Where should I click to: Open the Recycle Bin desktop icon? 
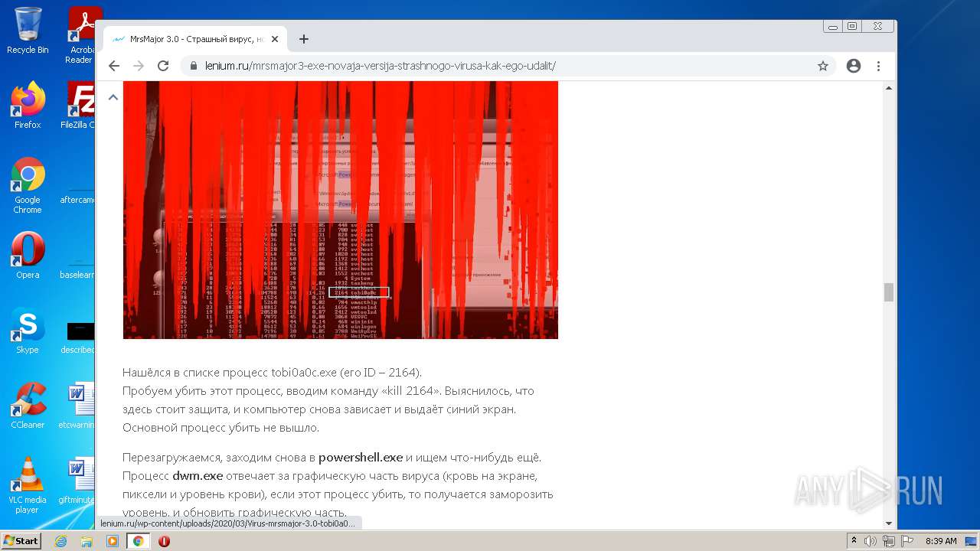point(28,31)
